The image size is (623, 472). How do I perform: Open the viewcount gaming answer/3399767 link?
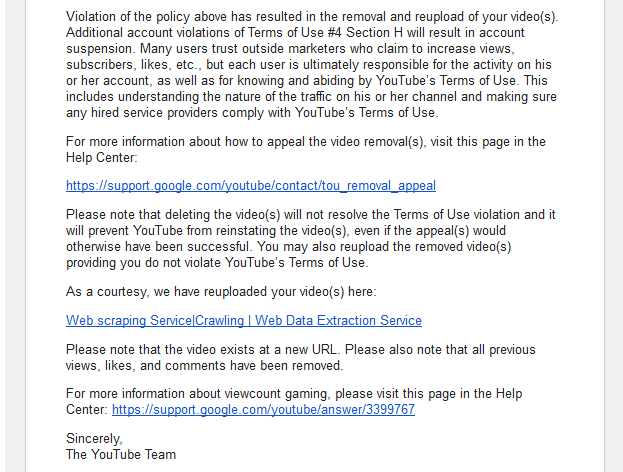(263, 410)
